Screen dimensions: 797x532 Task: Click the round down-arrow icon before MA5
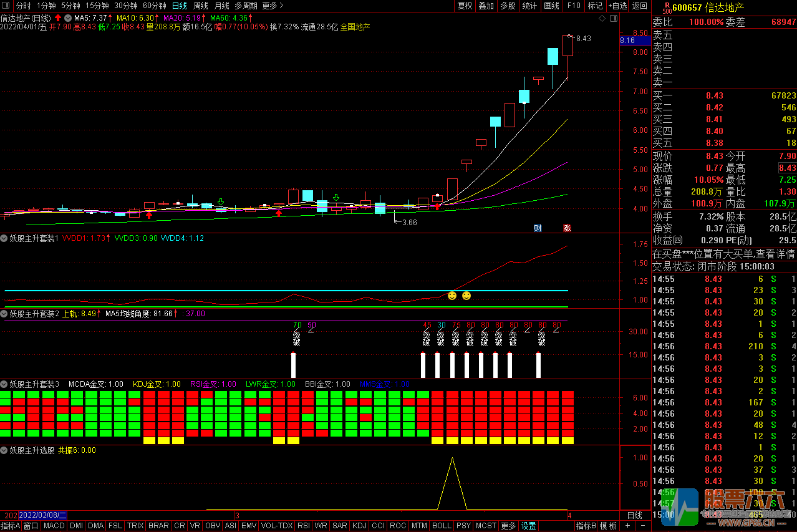pos(67,17)
